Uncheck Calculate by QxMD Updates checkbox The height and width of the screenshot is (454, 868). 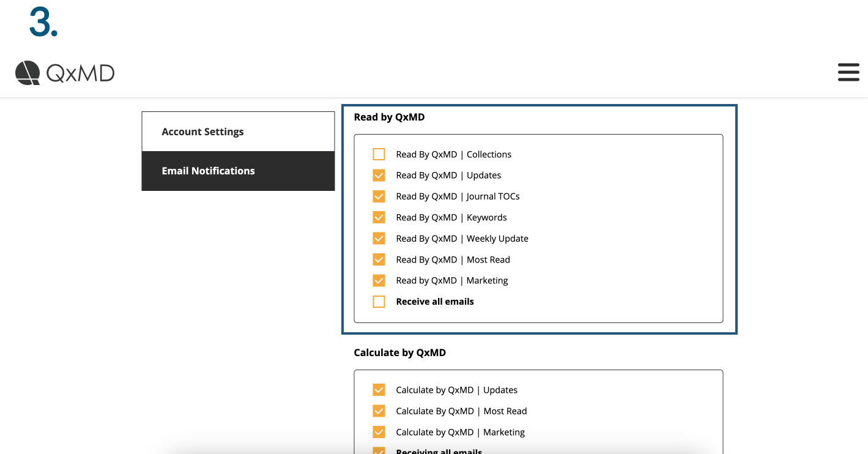(379, 390)
